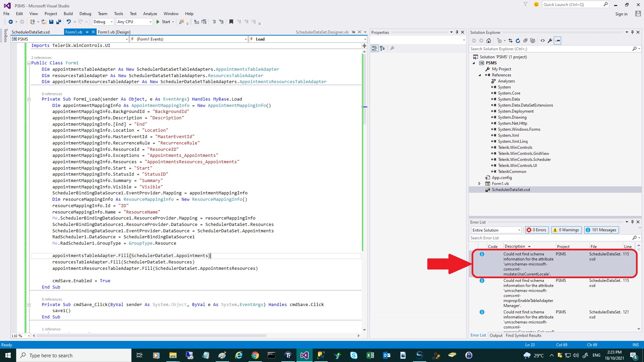Screen dimensions: 644x362
Task: Expand the Form1.vb tree node
Action: point(479,184)
